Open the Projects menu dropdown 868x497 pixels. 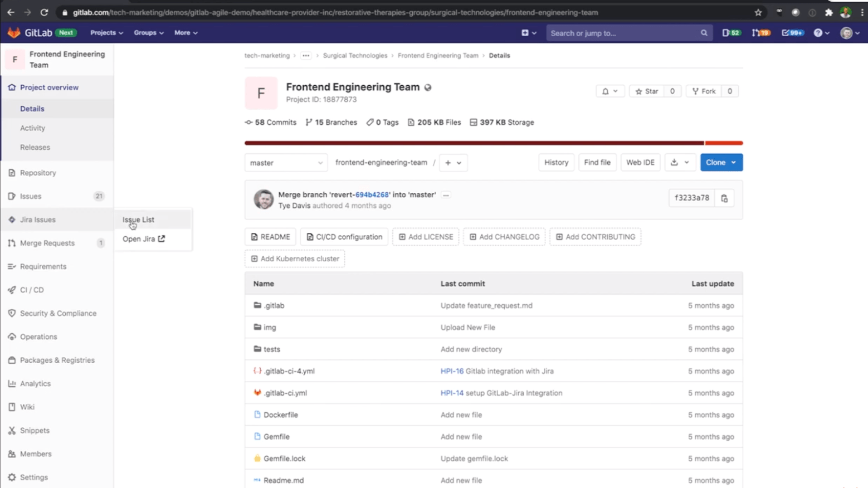tap(106, 33)
